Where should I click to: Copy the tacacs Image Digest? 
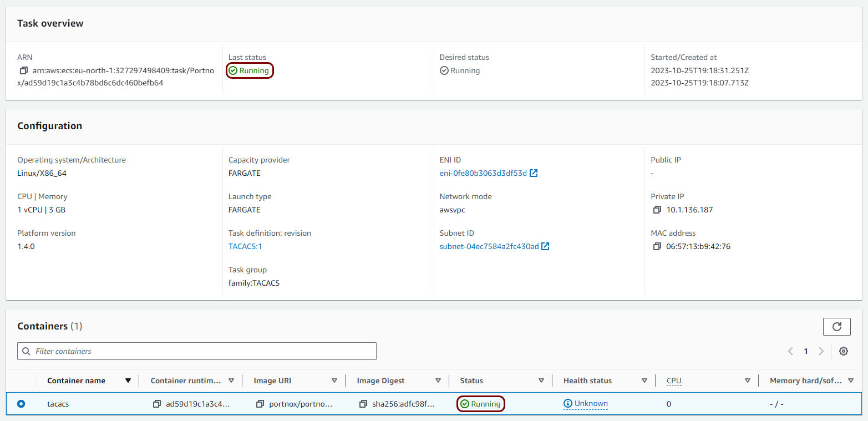(x=363, y=404)
